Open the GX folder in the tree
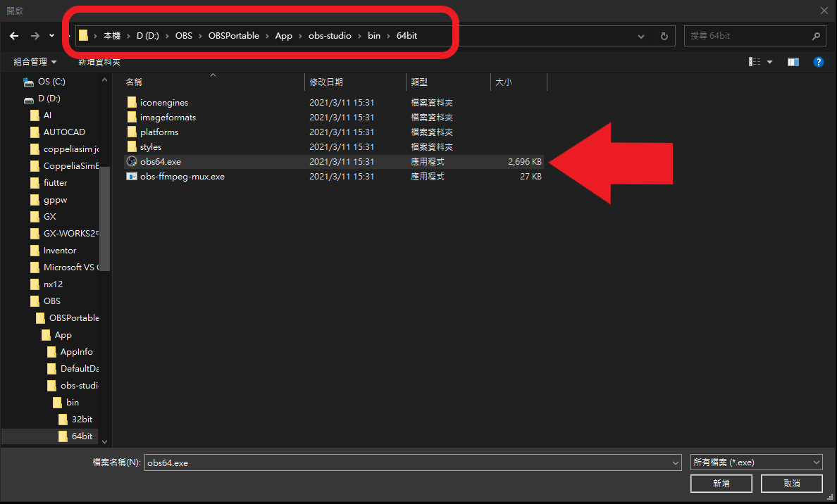This screenshot has width=837, height=504. pos(49,217)
